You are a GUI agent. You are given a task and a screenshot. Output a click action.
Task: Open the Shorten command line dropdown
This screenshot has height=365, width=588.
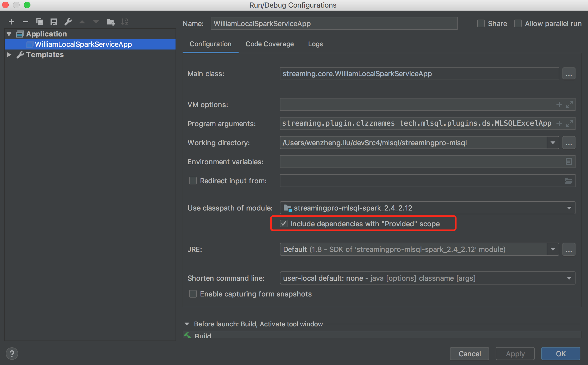pyautogui.click(x=569, y=278)
